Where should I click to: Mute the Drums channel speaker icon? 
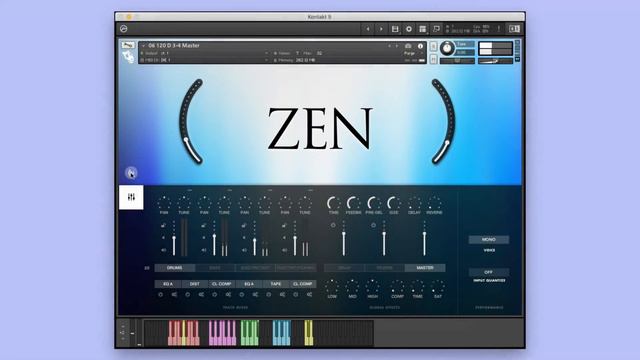[x=163, y=250]
